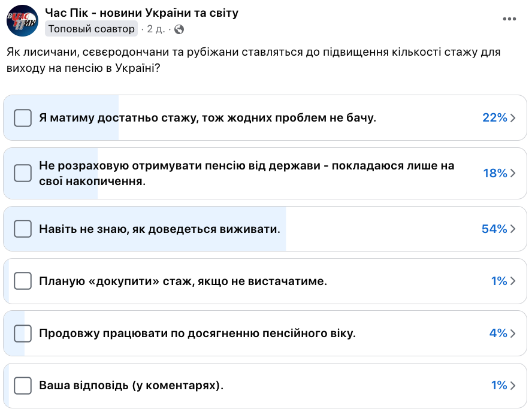Tick the 'Не розраховую отримувати пенсію' checkbox
Viewport: 532px width, 412px height.
click(23, 173)
